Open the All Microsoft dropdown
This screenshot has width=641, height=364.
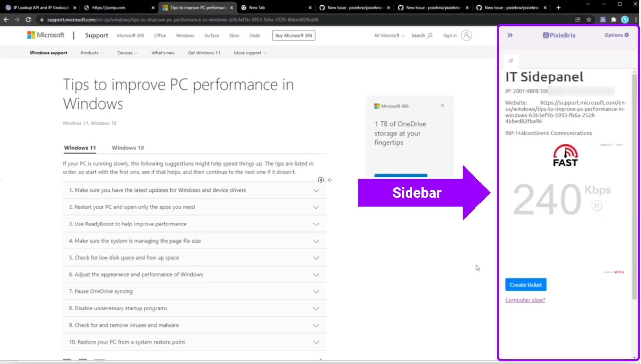click(x=388, y=35)
